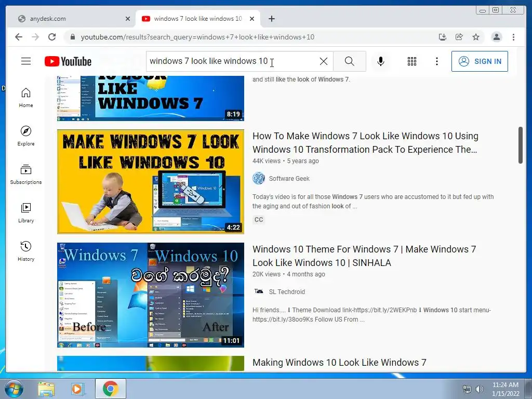Image resolution: width=532 pixels, height=399 pixels.
Task: Open a new browser tab
Action: (x=271, y=19)
